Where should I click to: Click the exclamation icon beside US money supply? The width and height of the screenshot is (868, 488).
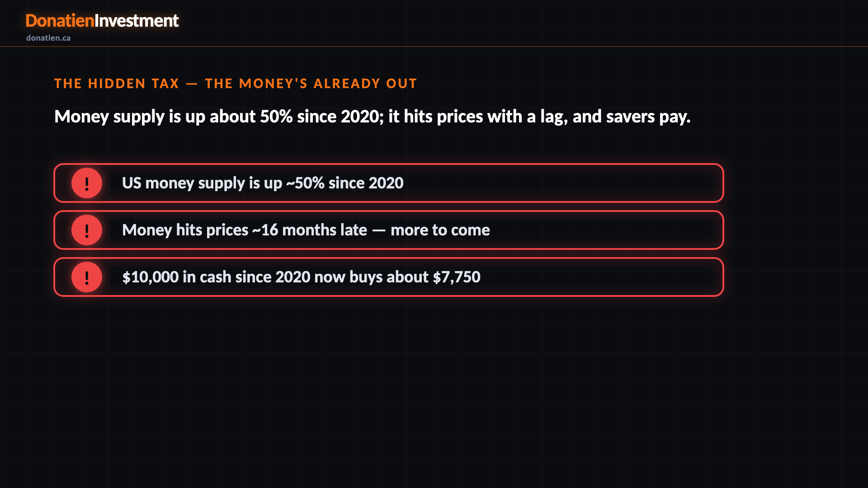87,183
